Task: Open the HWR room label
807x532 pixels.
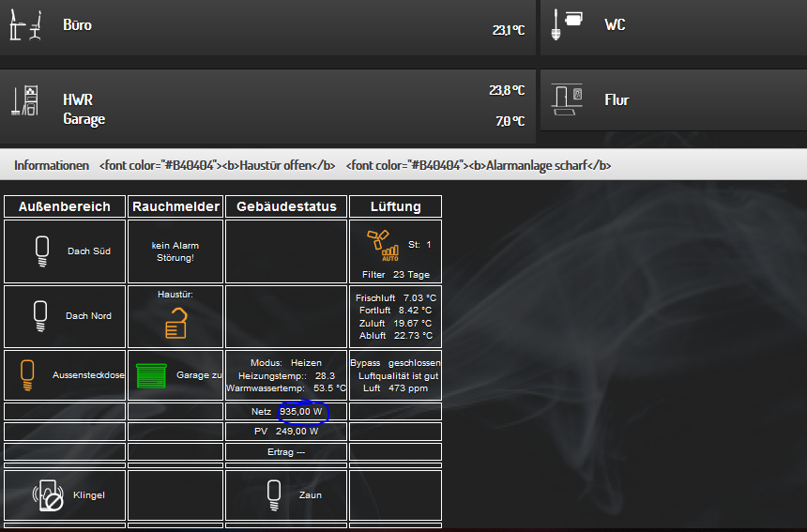Action: [x=78, y=99]
